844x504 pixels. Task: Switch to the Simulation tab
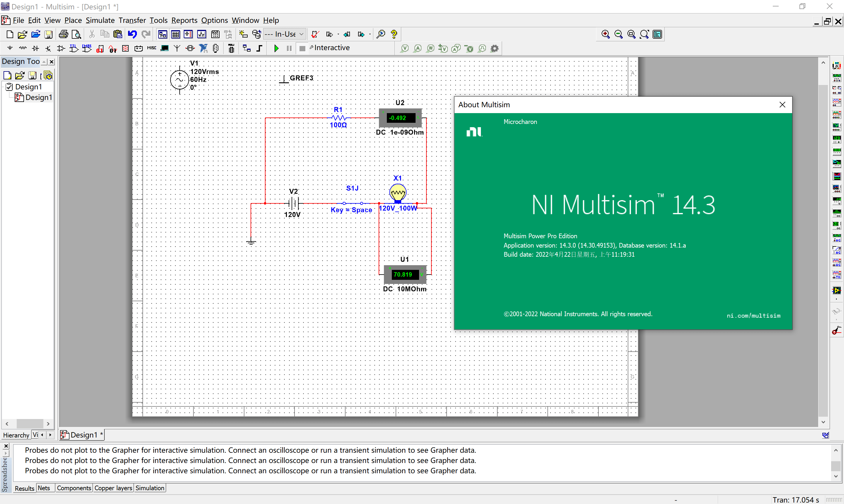(x=150, y=488)
